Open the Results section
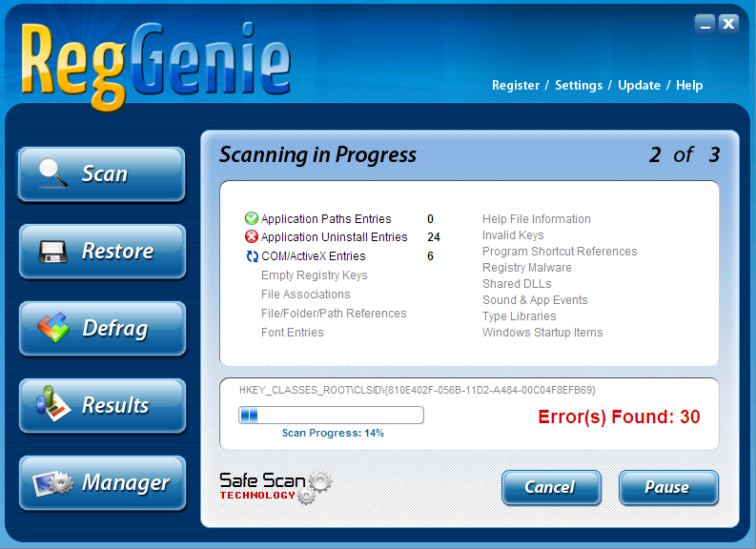Screen dimensions: 756x549 pos(102,405)
